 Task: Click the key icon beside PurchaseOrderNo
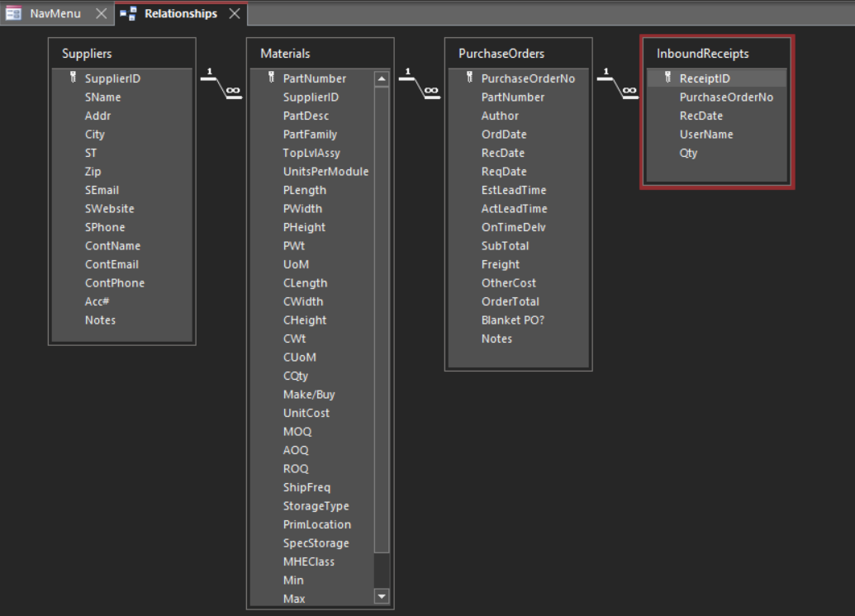469,78
